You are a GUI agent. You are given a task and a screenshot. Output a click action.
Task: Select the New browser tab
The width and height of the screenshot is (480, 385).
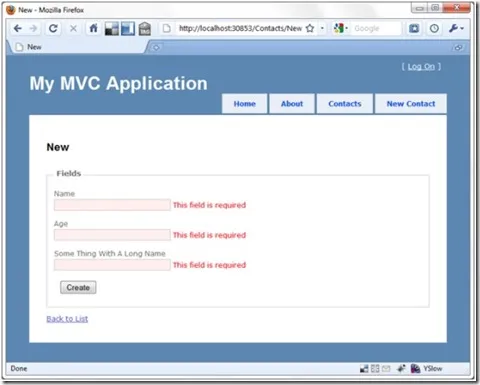pyautogui.click(x=78, y=47)
